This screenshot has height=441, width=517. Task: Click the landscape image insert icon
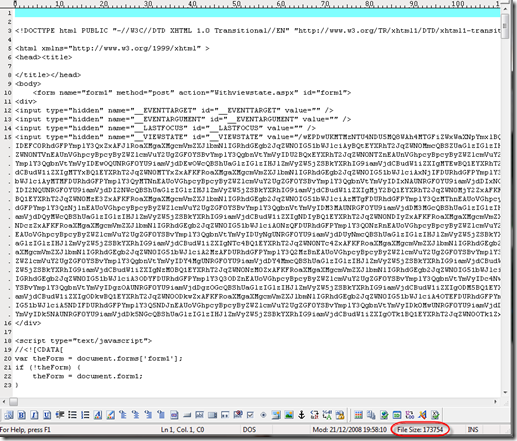tap(289, 415)
